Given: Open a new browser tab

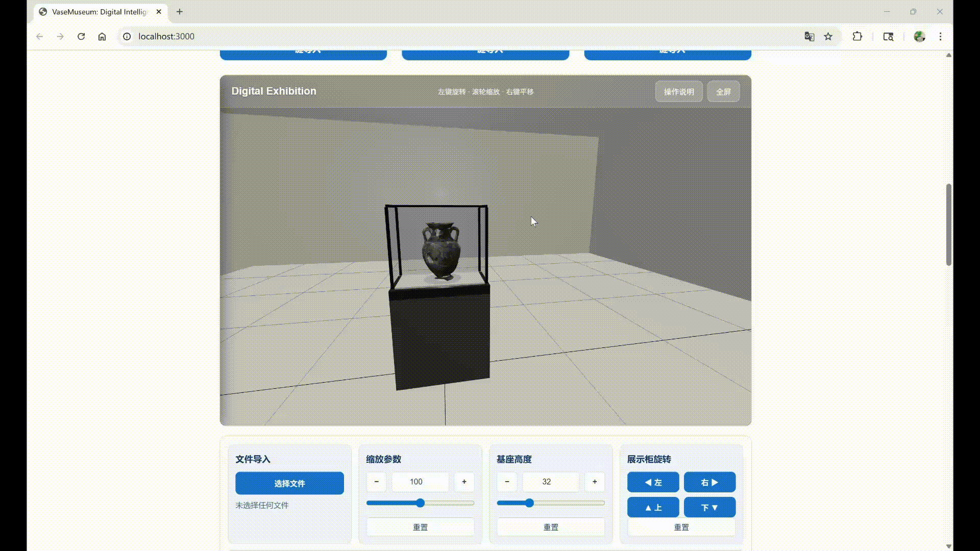Looking at the screenshot, I should point(180,12).
